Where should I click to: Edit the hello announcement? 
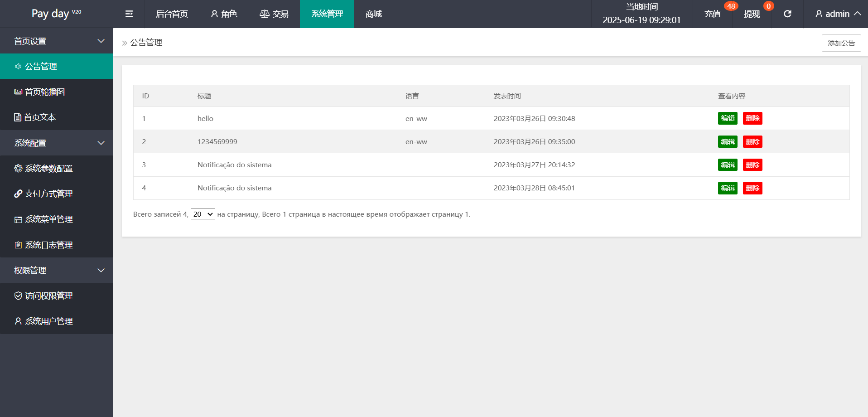tap(728, 118)
